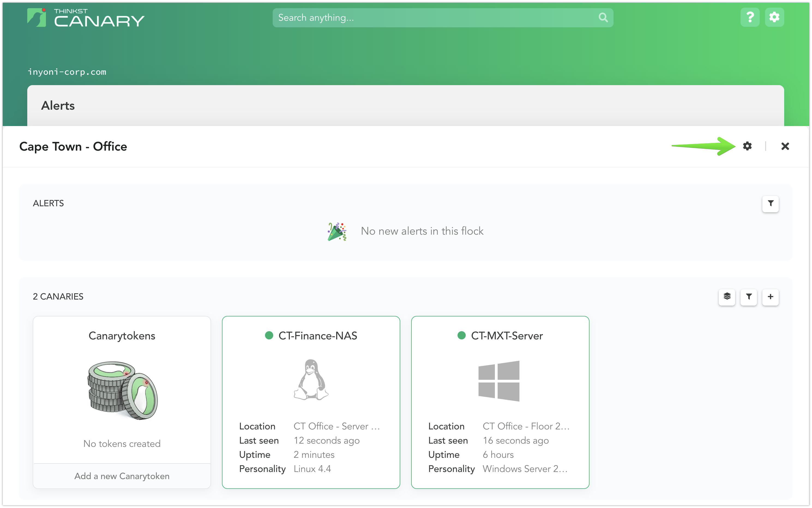Close the Cape Town - Office panel
The width and height of the screenshot is (812, 508).
tap(785, 146)
